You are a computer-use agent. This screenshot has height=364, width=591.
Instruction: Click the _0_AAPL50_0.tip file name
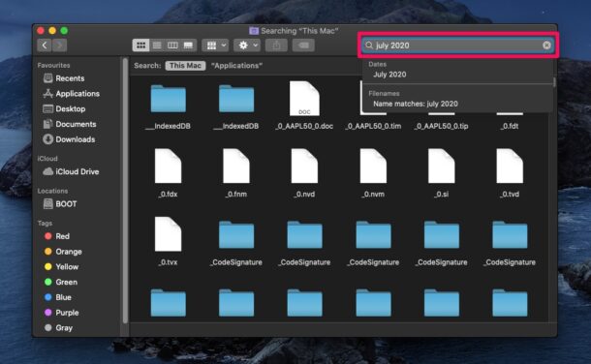(441, 126)
